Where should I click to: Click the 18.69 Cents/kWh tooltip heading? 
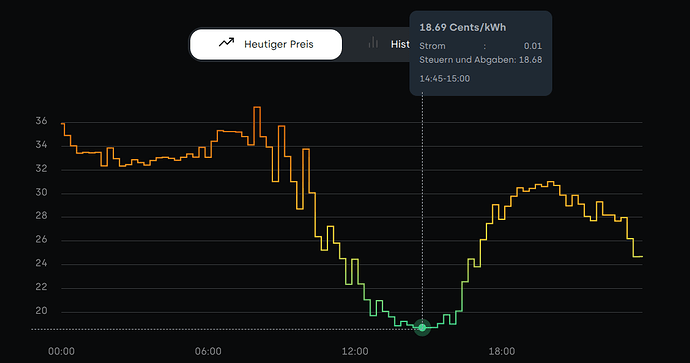(x=462, y=27)
